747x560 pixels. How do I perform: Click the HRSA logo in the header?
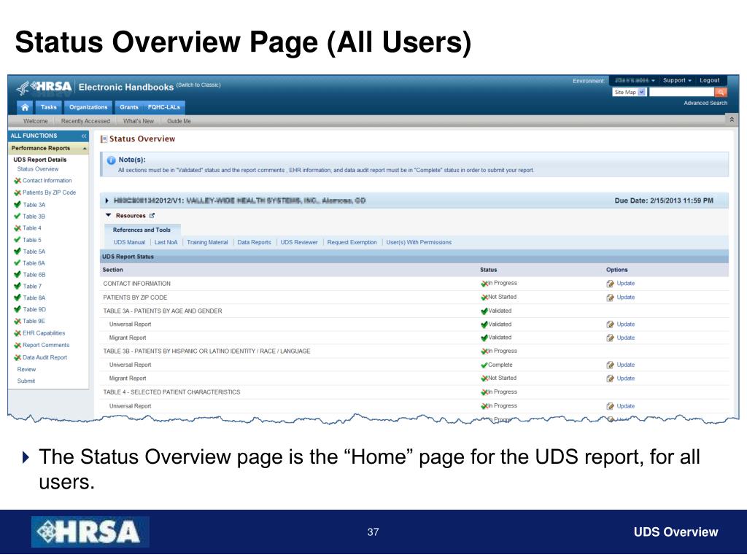(44, 87)
